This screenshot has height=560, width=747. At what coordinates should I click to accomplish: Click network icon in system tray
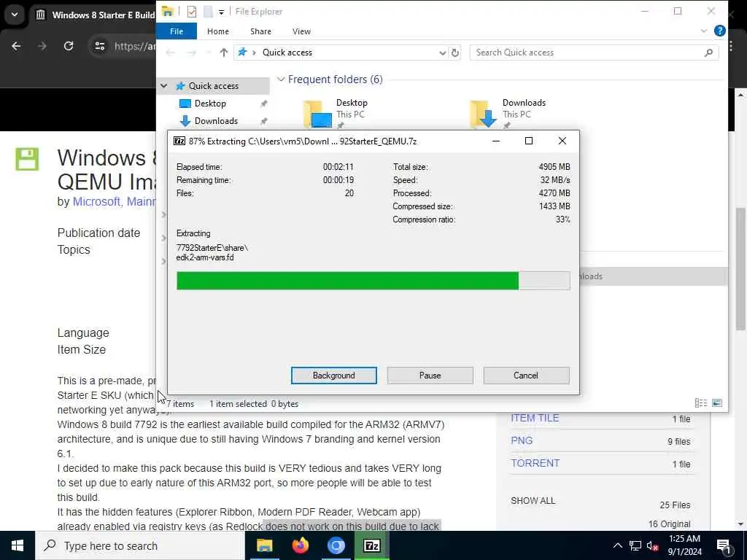tap(635, 545)
